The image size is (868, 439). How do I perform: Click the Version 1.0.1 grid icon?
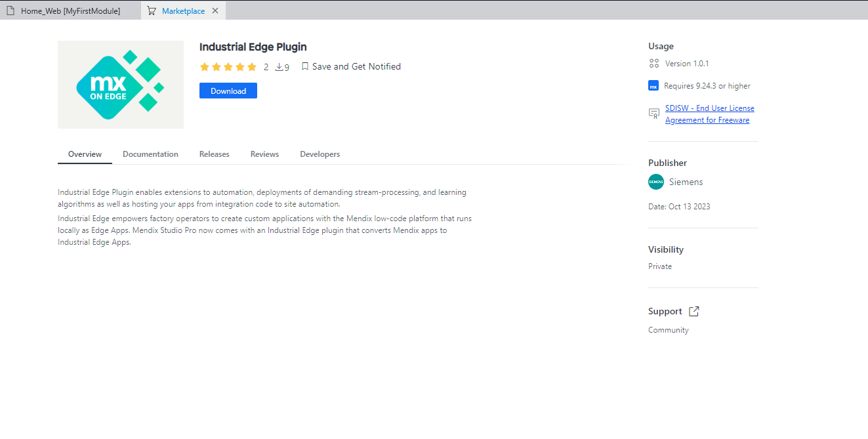click(x=653, y=64)
